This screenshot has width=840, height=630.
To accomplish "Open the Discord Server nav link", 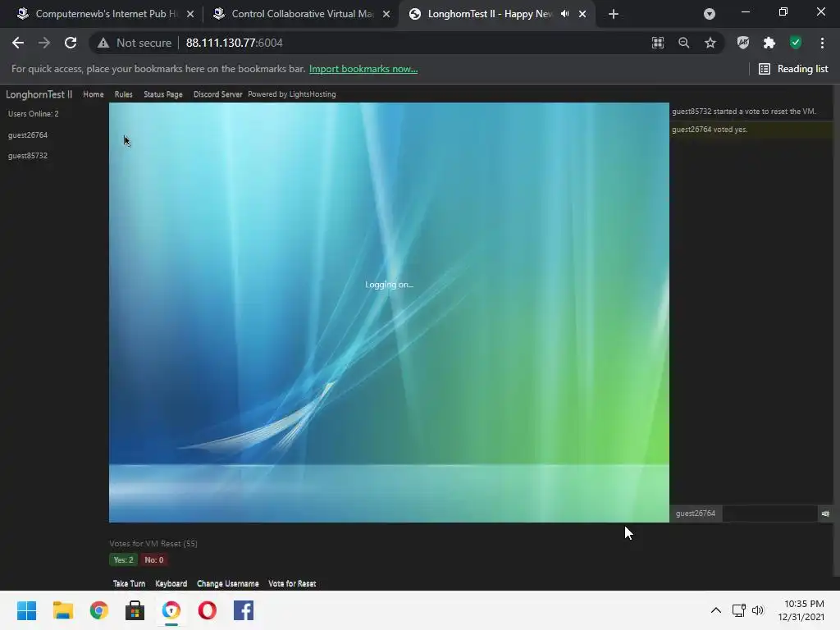I will tap(217, 94).
